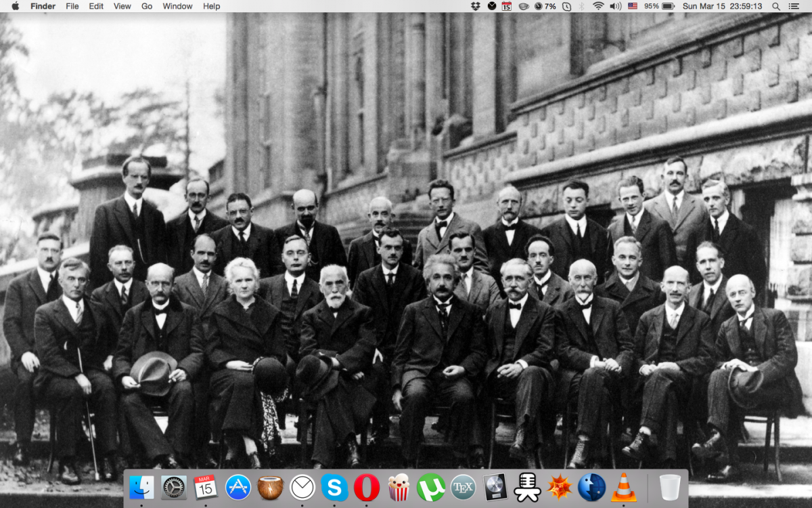The width and height of the screenshot is (812, 508).
Task: Open the Calendar app in Dock
Action: [x=206, y=487]
